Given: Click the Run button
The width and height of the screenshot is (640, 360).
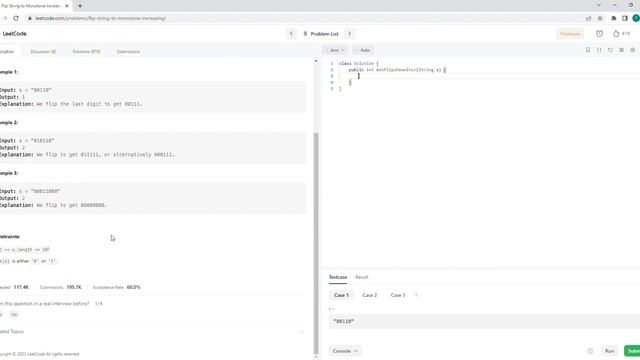Looking at the screenshot, I should pyautogui.click(x=609, y=351).
